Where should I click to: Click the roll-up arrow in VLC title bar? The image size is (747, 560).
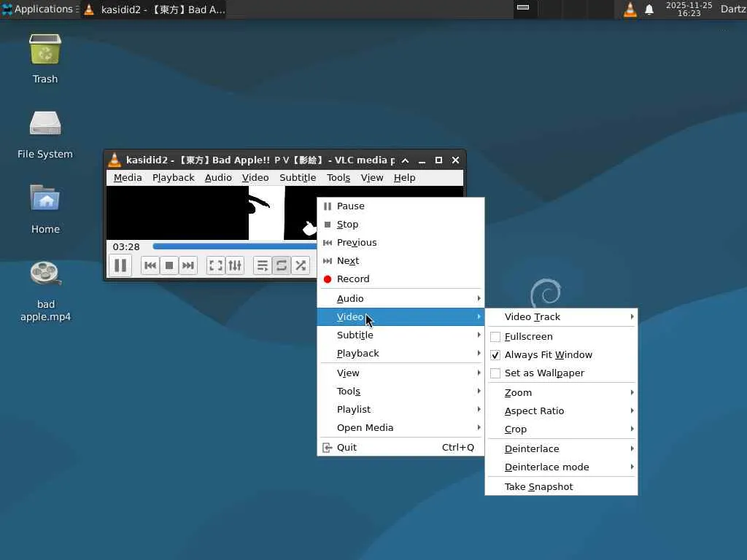[x=406, y=160]
